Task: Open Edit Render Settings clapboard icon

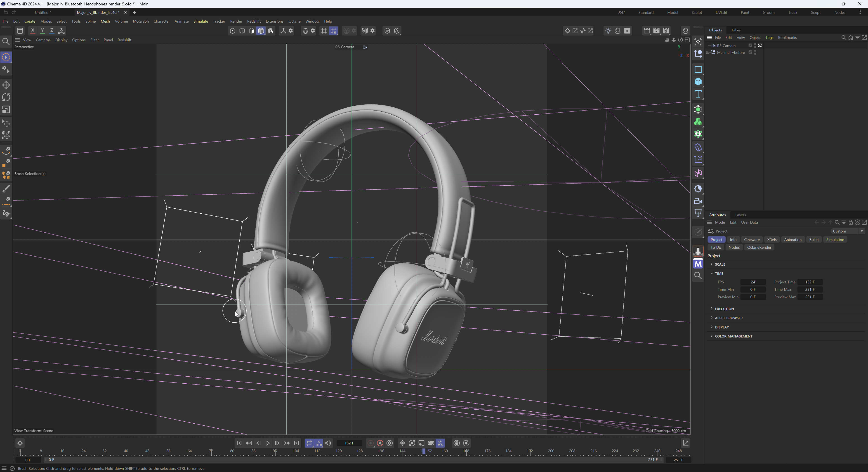Action: pos(666,31)
